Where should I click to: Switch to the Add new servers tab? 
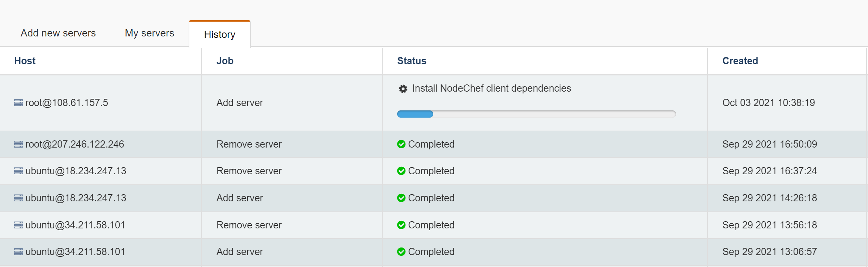point(58,33)
